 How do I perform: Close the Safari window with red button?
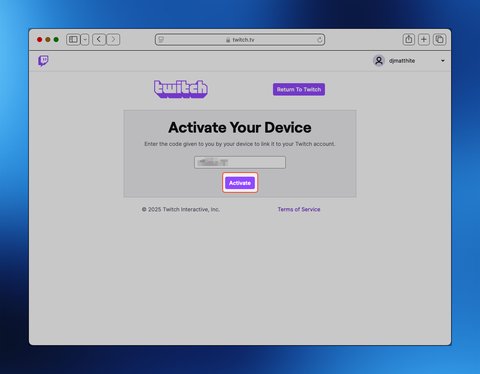pyautogui.click(x=40, y=40)
